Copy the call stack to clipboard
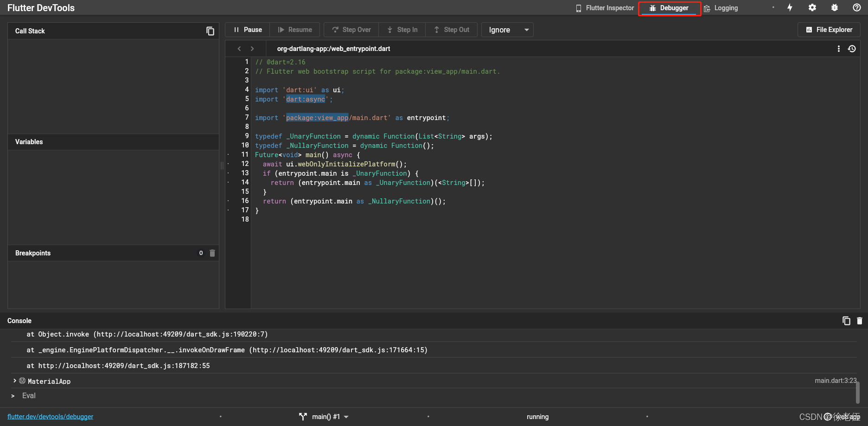Screen dimensions: 868x426 coord(210,31)
